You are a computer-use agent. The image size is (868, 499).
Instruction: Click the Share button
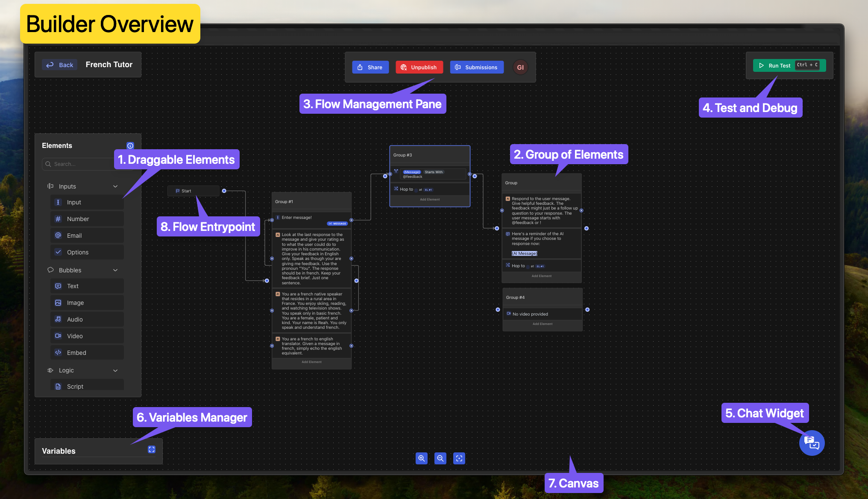point(370,68)
